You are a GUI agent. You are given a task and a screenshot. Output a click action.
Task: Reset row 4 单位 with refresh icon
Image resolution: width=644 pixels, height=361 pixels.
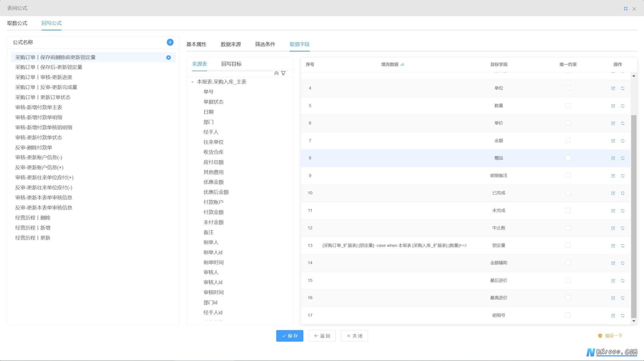623,88
